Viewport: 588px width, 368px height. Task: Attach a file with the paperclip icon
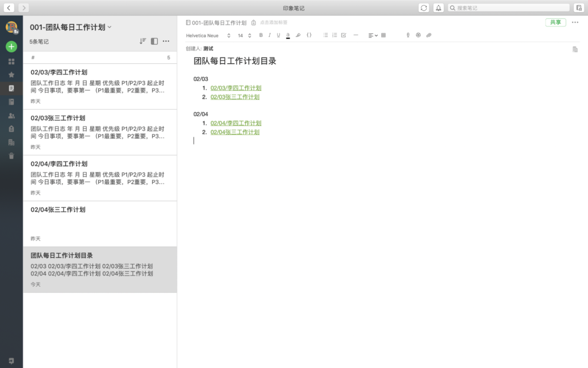(428, 35)
